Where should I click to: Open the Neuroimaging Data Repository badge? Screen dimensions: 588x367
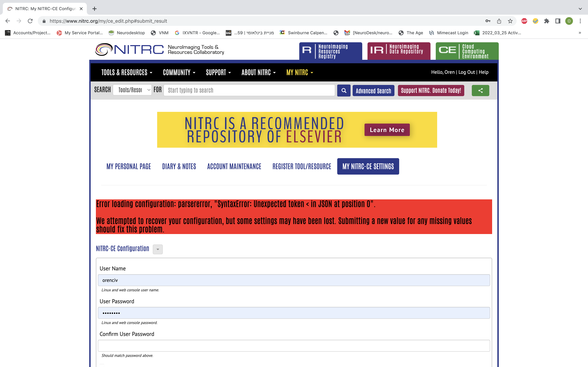pos(399,51)
